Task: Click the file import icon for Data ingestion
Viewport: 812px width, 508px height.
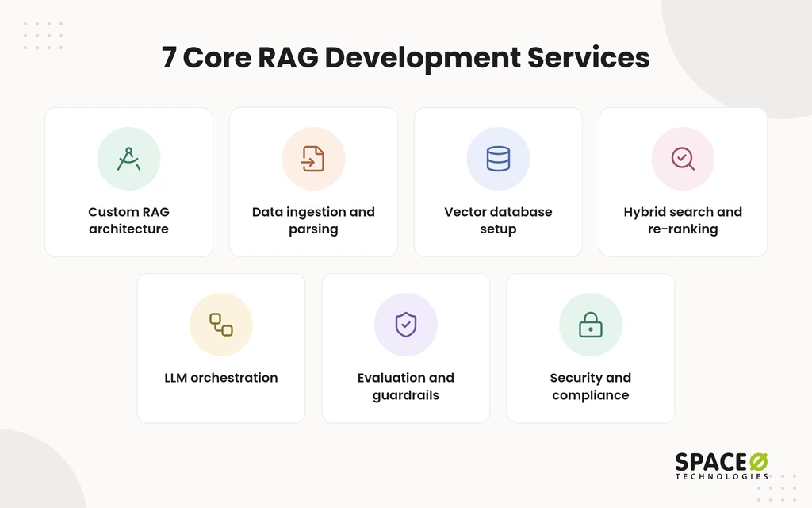Action: (x=313, y=159)
